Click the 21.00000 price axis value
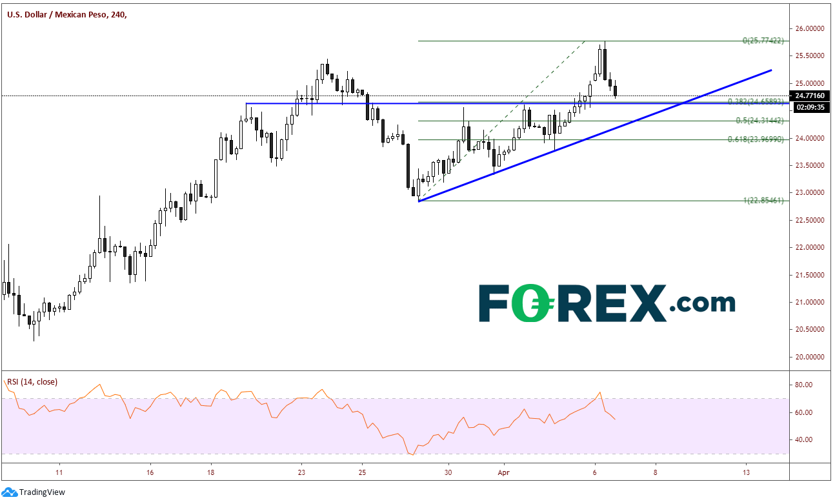The height and width of the screenshot is (504, 835). (810, 302)
